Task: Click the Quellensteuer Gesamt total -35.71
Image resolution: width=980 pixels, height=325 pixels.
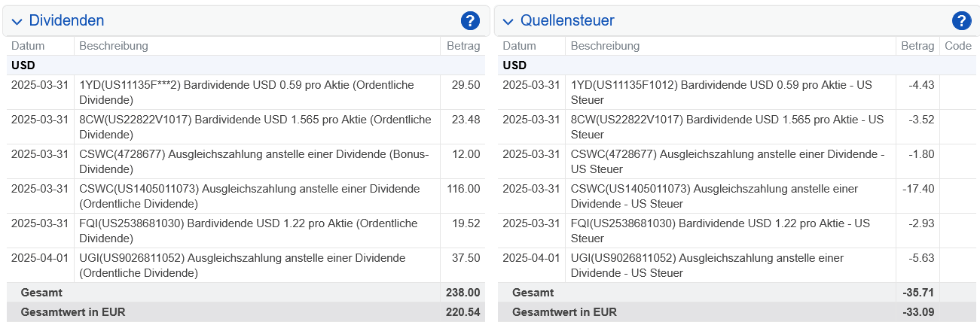Action: click(918, 293)
